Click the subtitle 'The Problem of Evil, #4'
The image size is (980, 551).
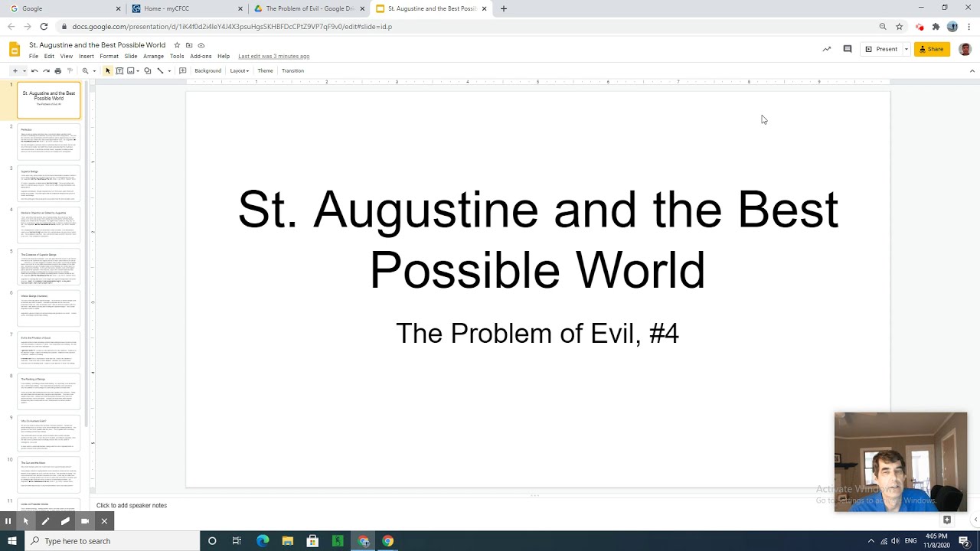[x=537, y=333]
